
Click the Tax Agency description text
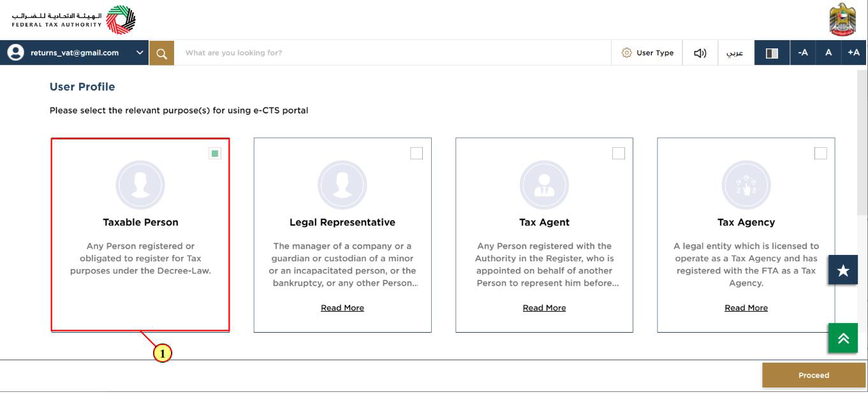pyautogui.click(x=746, y=264)
